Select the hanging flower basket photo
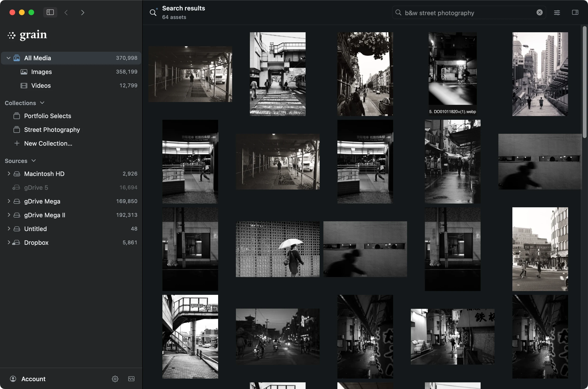Screen dimensions: 588x389 pos(365,74)
